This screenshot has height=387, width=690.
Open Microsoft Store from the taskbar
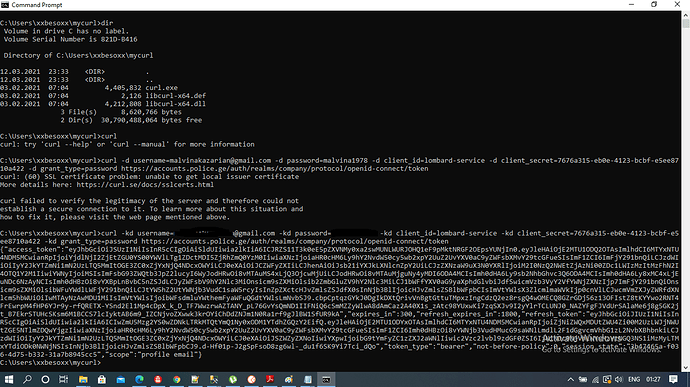point(102,380)
